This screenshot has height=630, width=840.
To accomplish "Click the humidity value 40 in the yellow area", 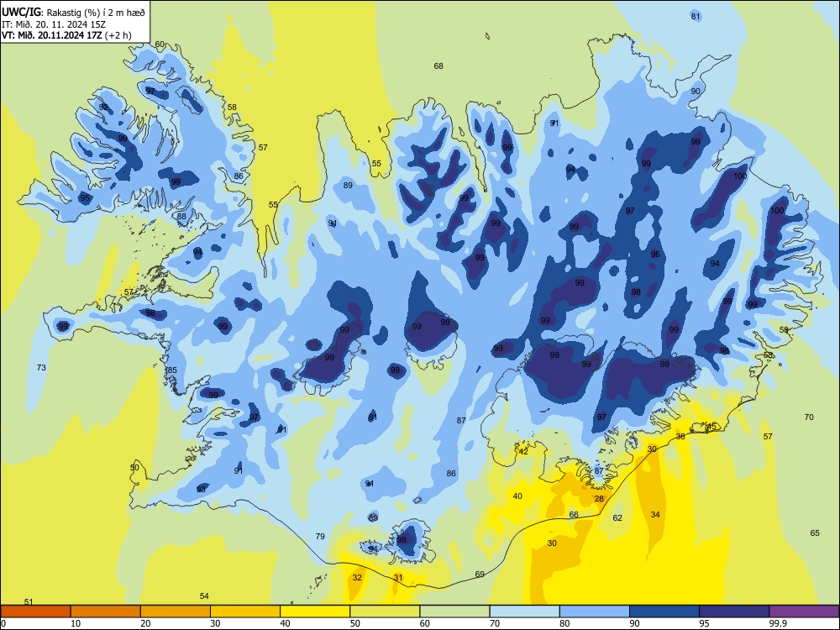I will click(x=517, y=496).
